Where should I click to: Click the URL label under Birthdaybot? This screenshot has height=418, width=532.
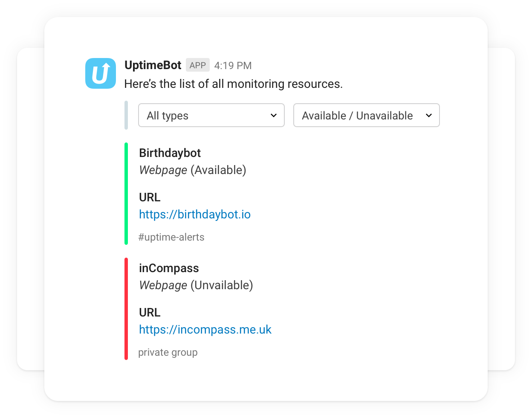150,197
